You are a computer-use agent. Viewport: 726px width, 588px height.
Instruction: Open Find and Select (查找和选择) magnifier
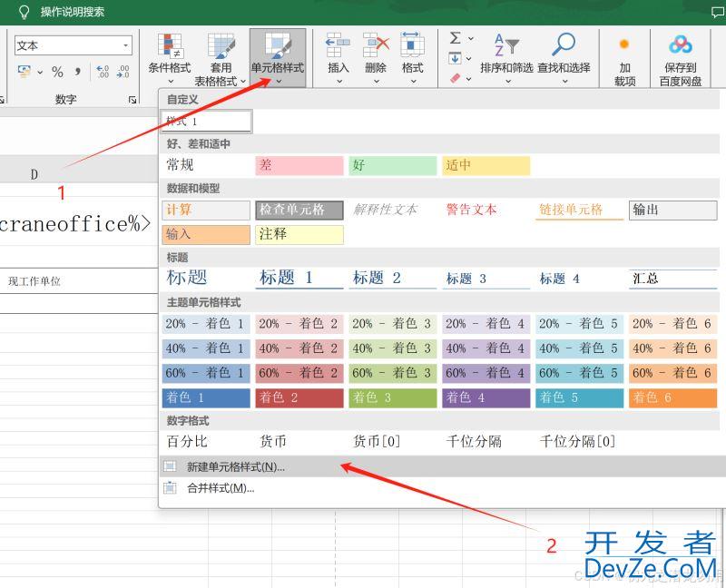click(564, 44)
